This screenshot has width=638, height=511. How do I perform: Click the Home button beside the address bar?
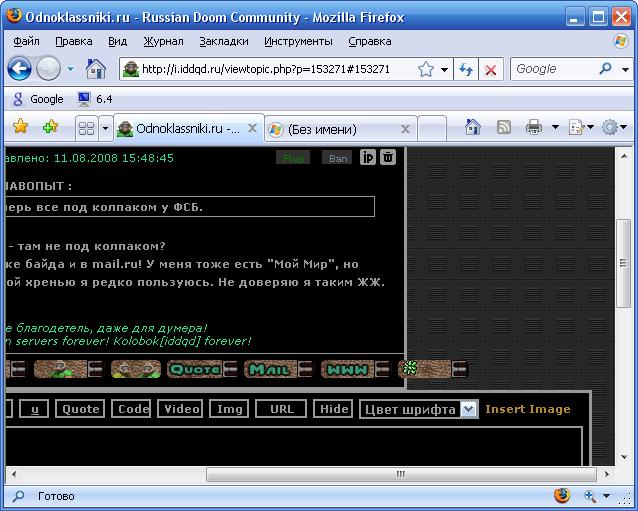[96, 69]
